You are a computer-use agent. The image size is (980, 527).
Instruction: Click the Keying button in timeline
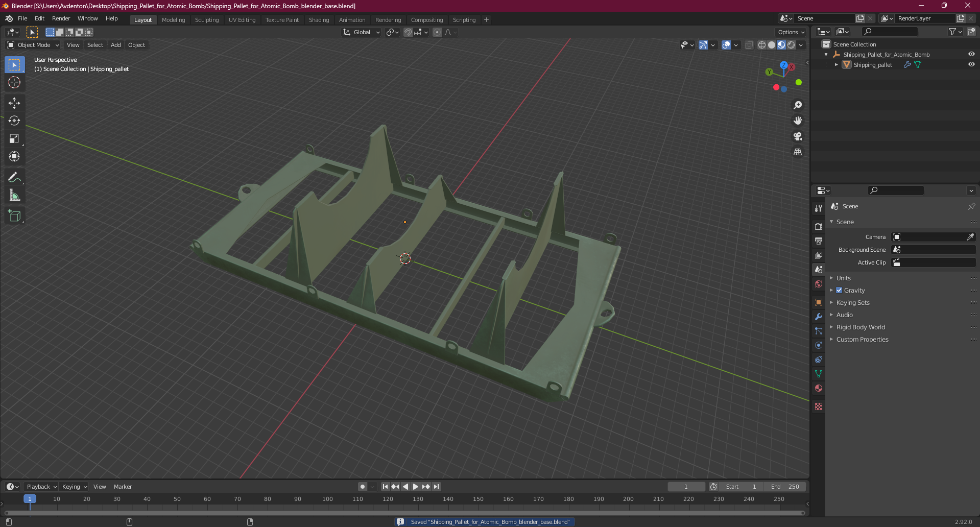coord(74,487)
